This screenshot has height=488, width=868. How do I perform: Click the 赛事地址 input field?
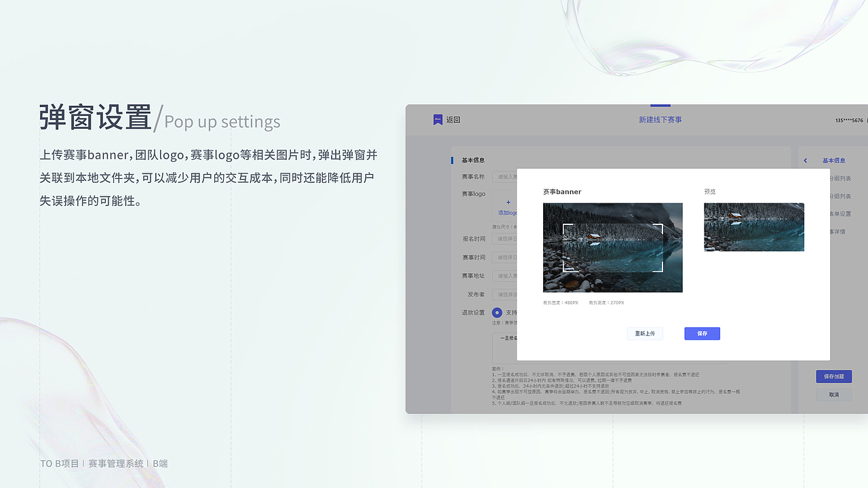(x=505, y=276)
